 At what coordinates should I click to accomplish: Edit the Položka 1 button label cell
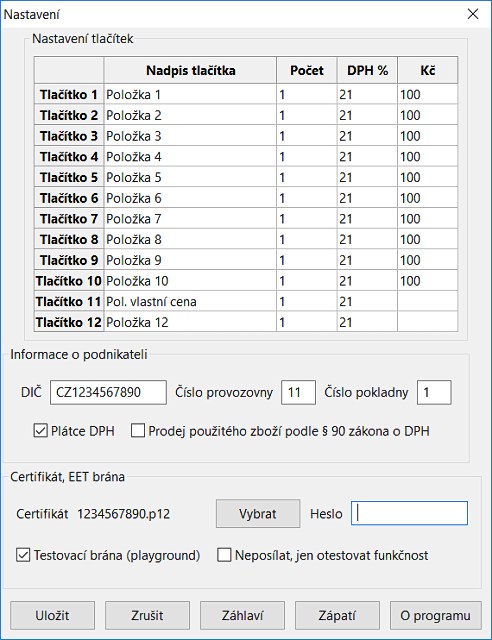click(190, 95)
